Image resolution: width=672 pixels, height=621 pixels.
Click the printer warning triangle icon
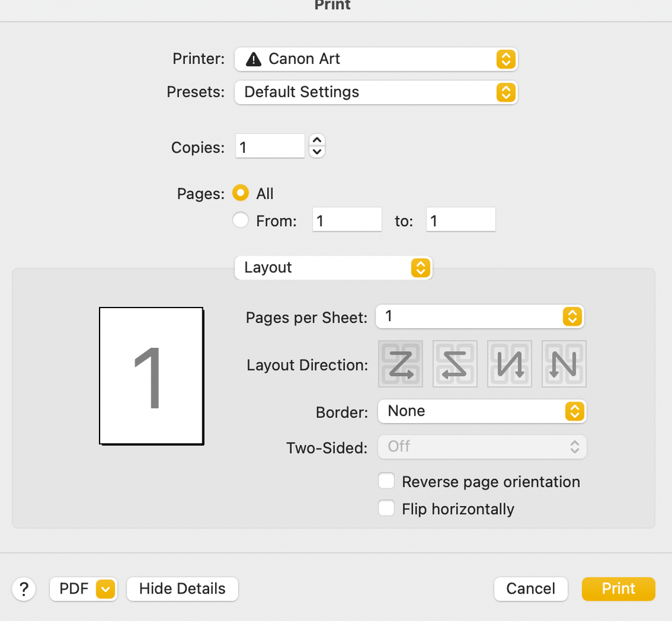pyautogui.click(x=254, y=59)
